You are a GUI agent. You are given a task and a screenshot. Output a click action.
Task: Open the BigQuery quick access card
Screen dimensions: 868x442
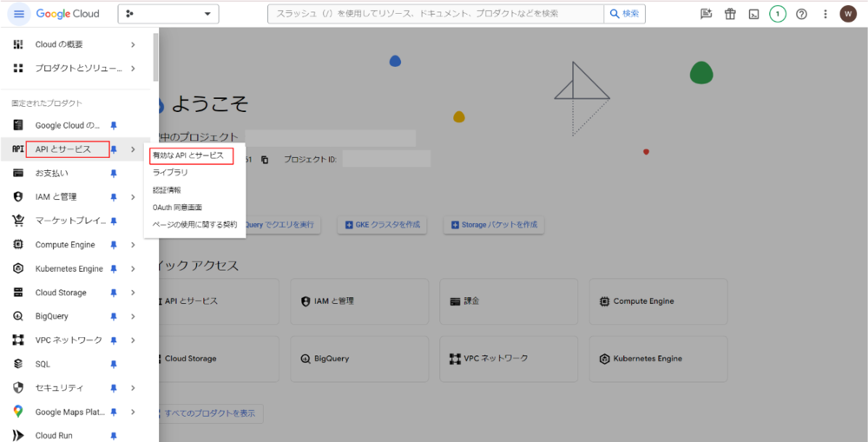[x=359, y=359]
